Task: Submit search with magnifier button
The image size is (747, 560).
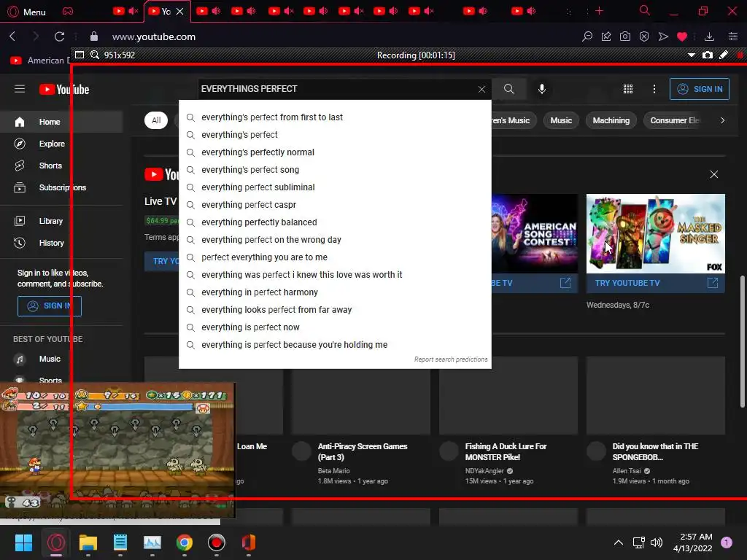Action: click(x=508, y=89)
